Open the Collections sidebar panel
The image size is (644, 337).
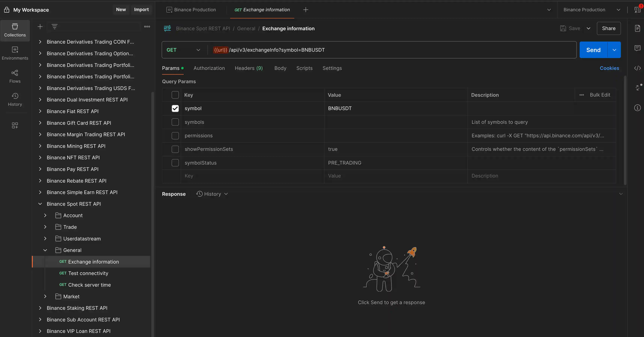pos(15,30)
